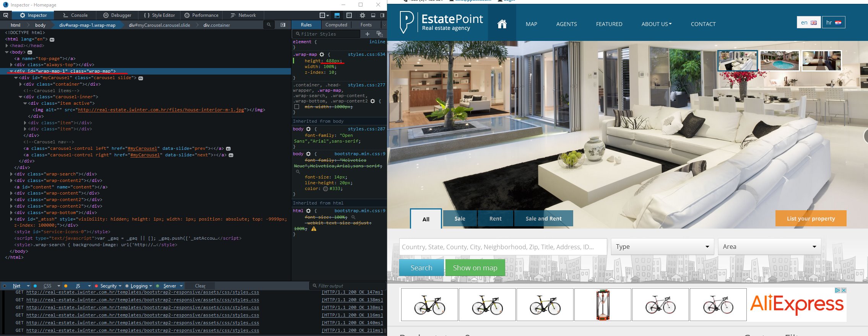This screenshot has width=868, height=336.
Task: Open the developer tools settings gear
Action: 362,15
